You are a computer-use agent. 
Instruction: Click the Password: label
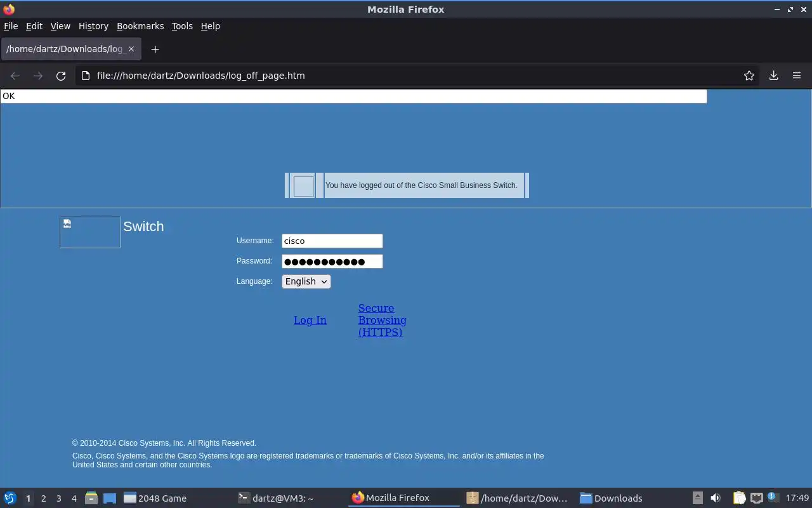[254, 261]
